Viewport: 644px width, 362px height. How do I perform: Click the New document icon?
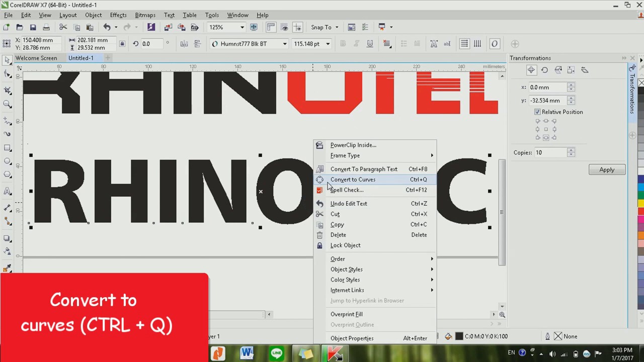pos(7,27)
